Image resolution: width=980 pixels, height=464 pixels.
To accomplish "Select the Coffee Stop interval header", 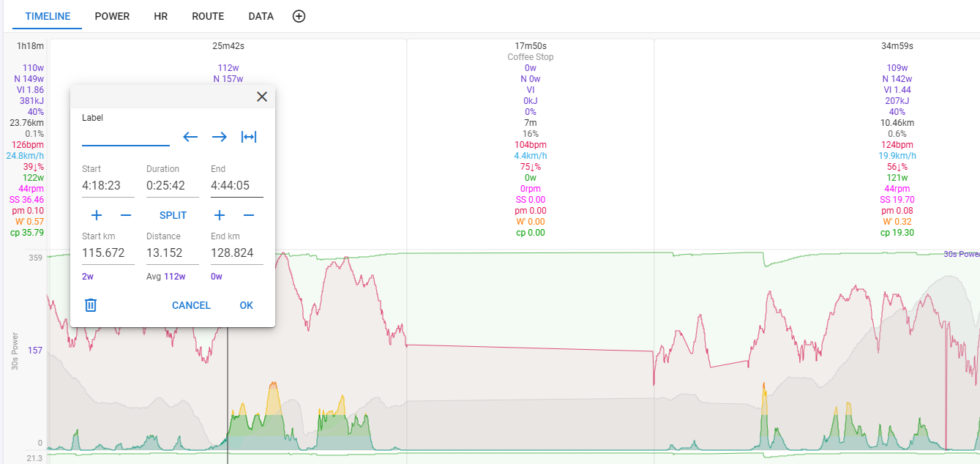I will pos(530,57).
